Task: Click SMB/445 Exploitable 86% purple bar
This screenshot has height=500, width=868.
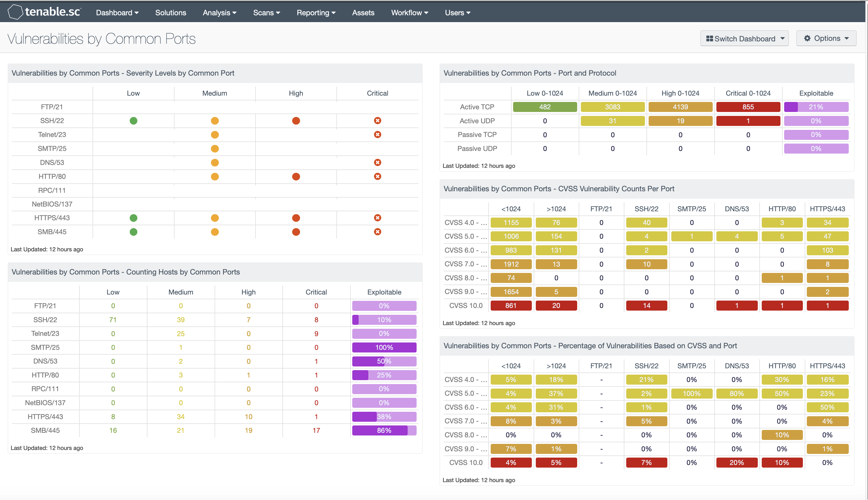Action: pyautogui.click(x=384, y=430)
